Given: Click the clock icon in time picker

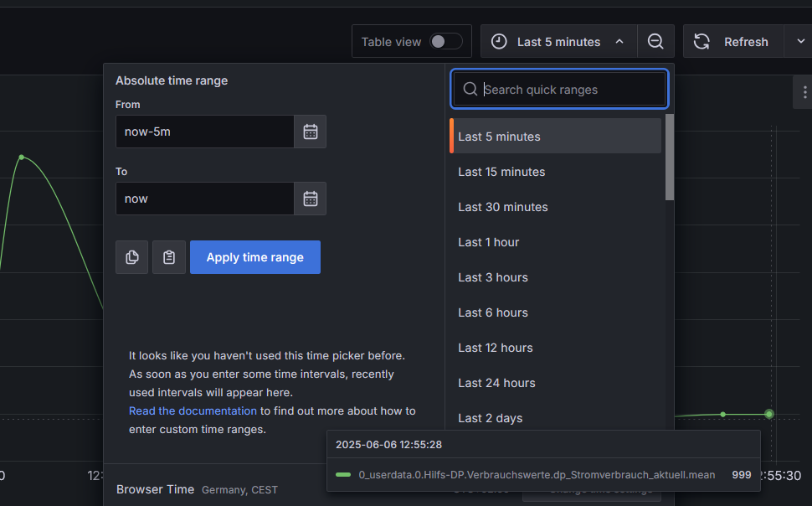Looking at the screenshot, I should 499,42.
